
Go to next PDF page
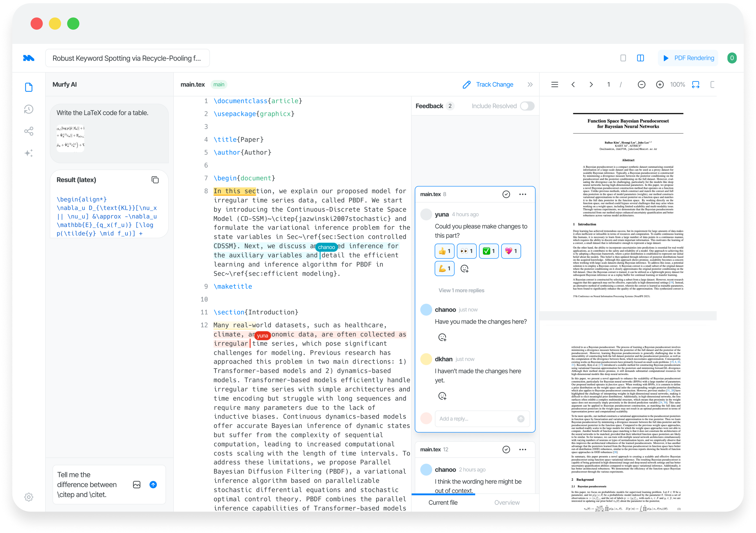[591, 85]
